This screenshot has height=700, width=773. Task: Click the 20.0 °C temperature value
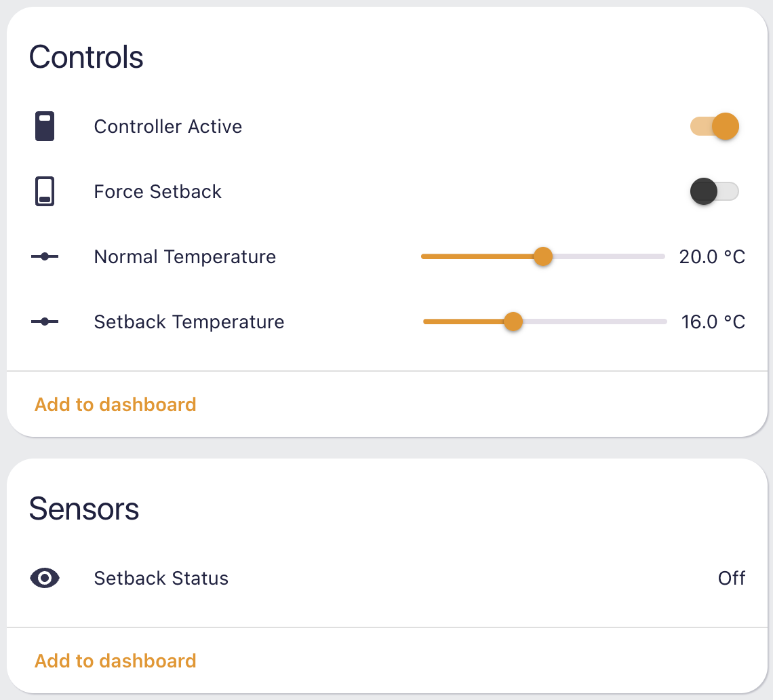click(712, 256)
